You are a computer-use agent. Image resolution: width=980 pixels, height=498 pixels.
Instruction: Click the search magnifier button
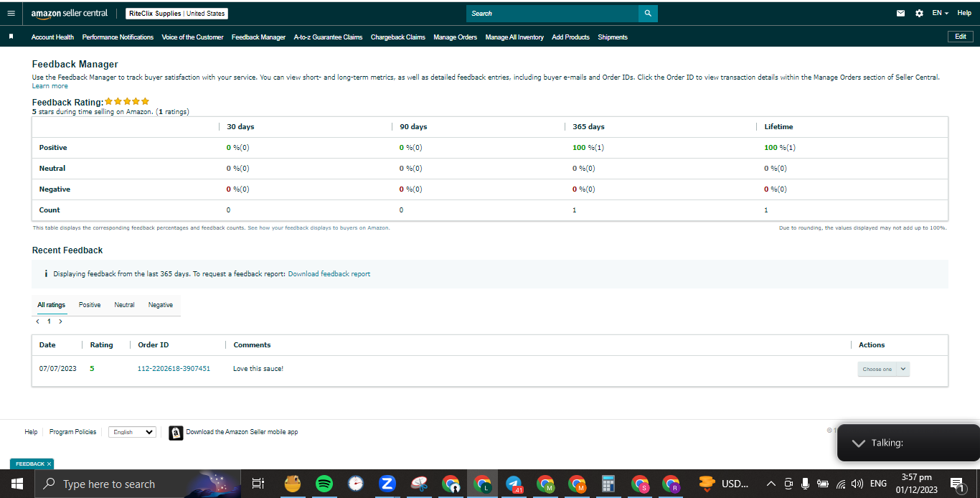coord(648,13)
